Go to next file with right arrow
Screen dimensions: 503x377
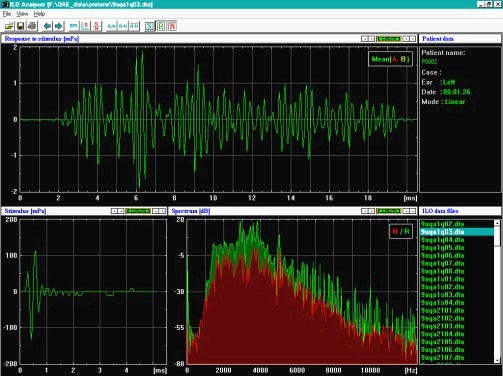click(x=58, y=26)
